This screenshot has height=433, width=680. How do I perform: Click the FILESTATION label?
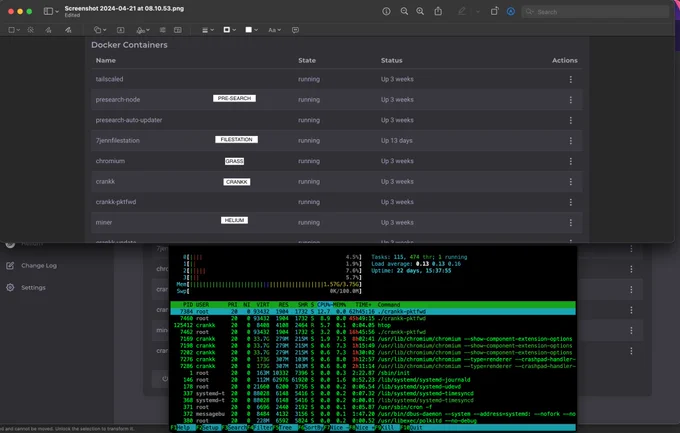tap(236, 139)
